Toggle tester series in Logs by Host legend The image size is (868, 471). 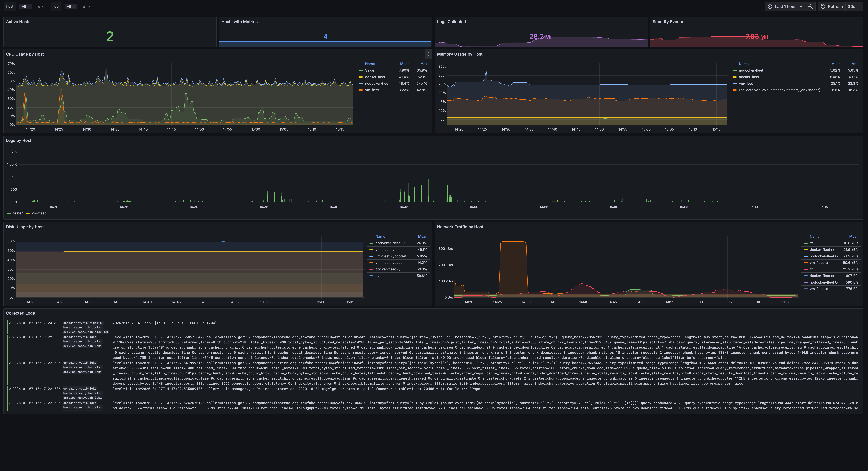[18, 213]
